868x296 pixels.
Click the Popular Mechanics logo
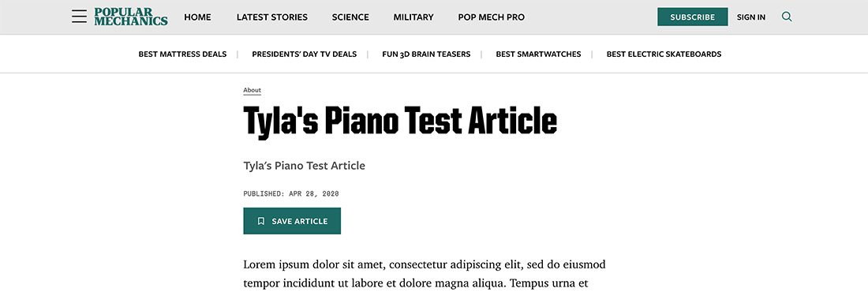point(131,17)
